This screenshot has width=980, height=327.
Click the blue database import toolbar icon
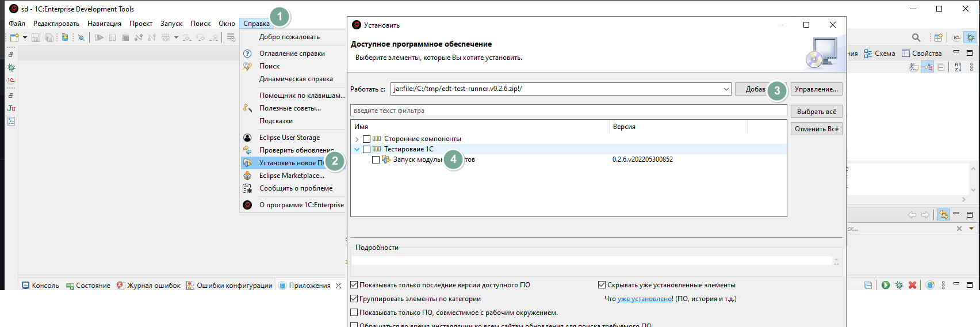tap(64, 37)
